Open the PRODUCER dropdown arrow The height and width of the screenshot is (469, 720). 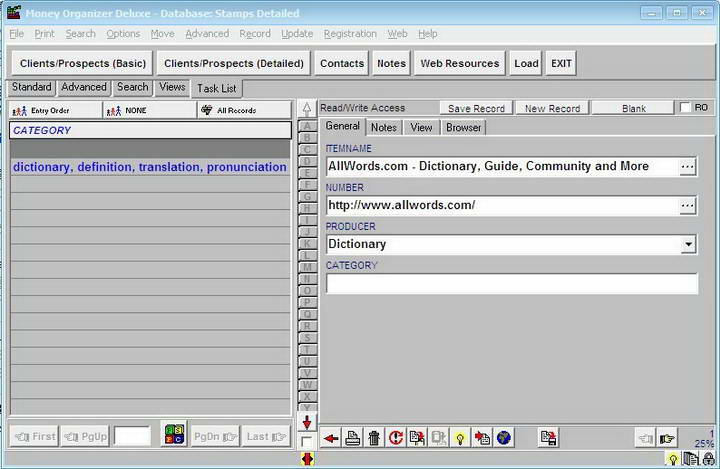pyautogui.click(x=688, y=244)
